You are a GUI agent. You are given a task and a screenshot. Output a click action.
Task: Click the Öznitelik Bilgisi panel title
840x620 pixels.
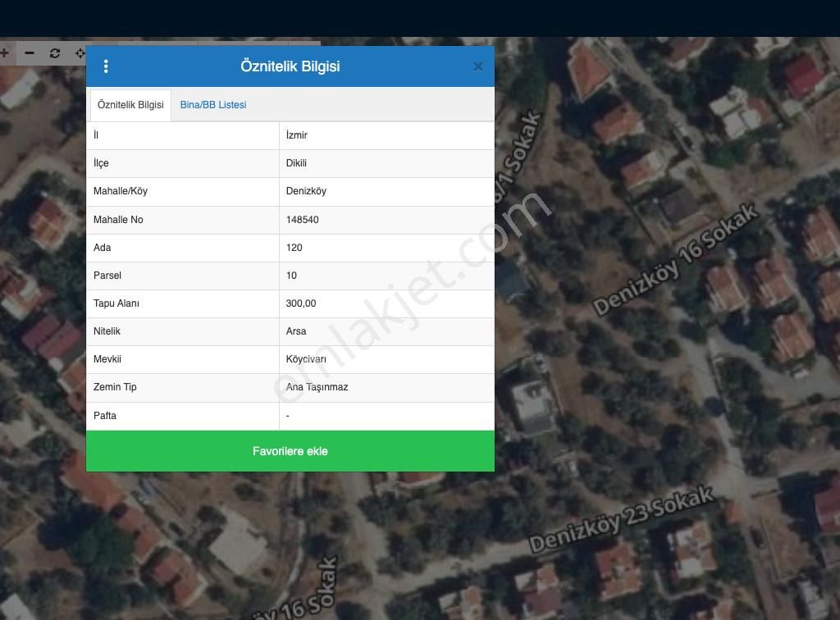(x=290, y=66)
